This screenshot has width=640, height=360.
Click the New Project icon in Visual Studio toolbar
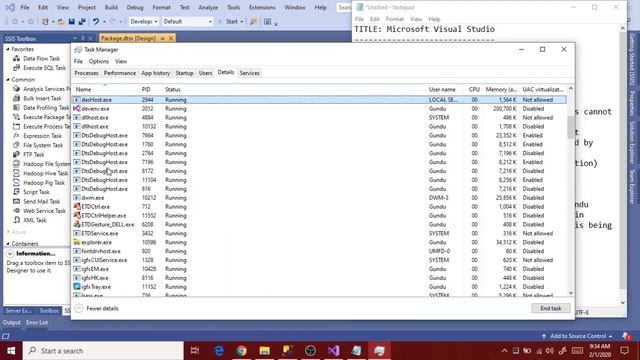coord(45,22)
